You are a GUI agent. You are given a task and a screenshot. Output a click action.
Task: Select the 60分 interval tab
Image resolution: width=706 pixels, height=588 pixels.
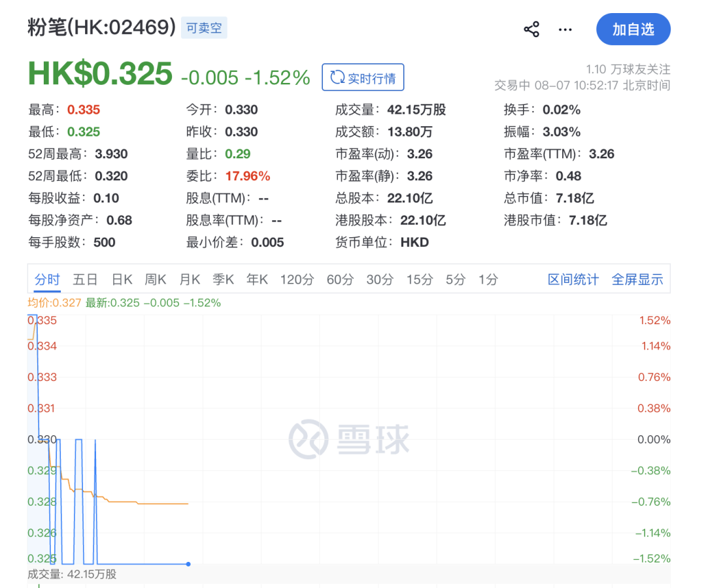pyautogui.click(x=341, y=280)
